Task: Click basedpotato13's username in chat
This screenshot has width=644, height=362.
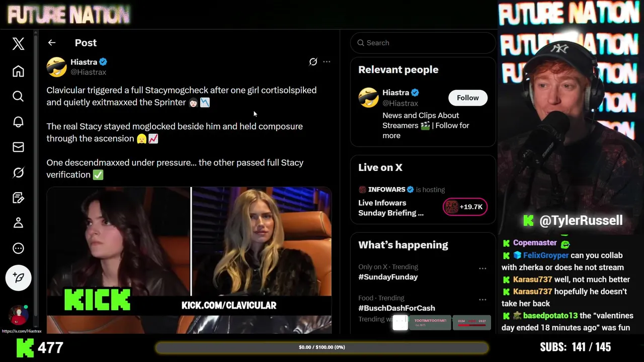Action: click(x=550, y=316)
